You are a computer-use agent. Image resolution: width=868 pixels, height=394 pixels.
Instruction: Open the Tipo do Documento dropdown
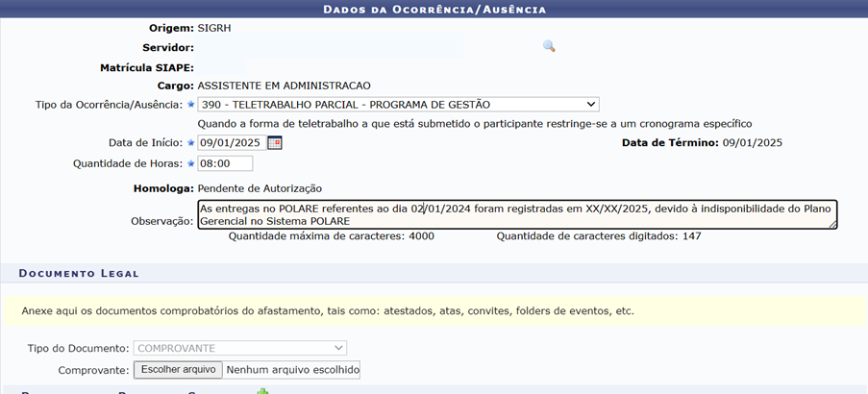240,348
